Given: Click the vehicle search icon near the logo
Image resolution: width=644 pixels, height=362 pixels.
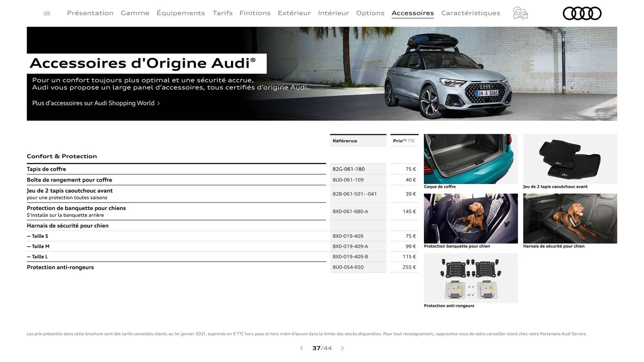Looking at the screenshot, I should [x=520, y=13].
